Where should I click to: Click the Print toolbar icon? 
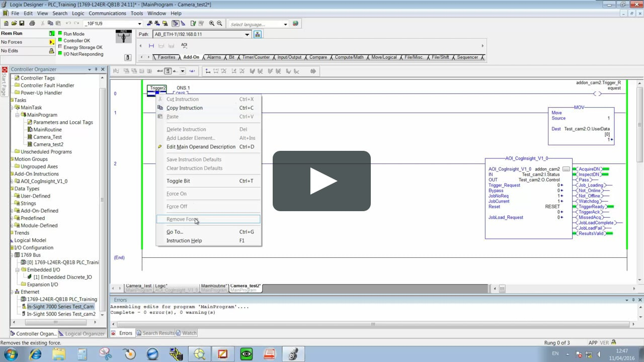point(32,24)
